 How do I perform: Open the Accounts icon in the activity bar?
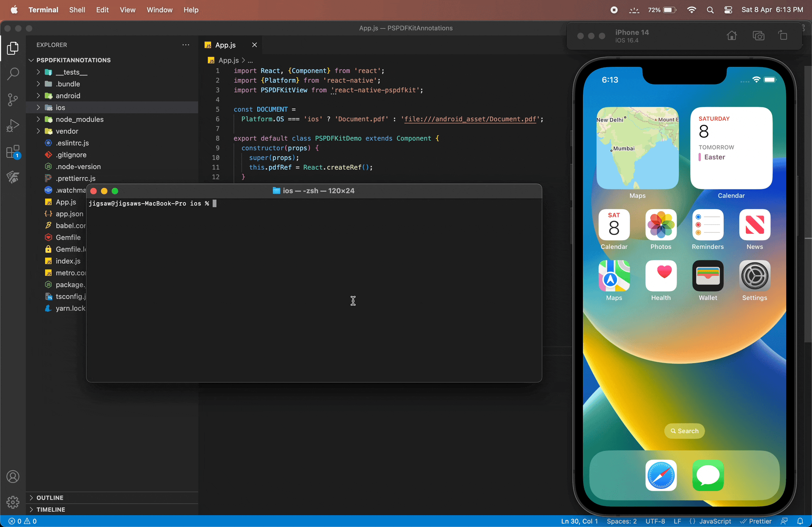point(13,477)
